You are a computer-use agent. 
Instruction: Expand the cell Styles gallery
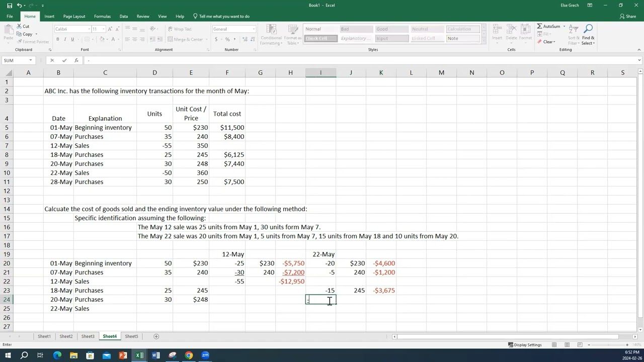(484, 41)
